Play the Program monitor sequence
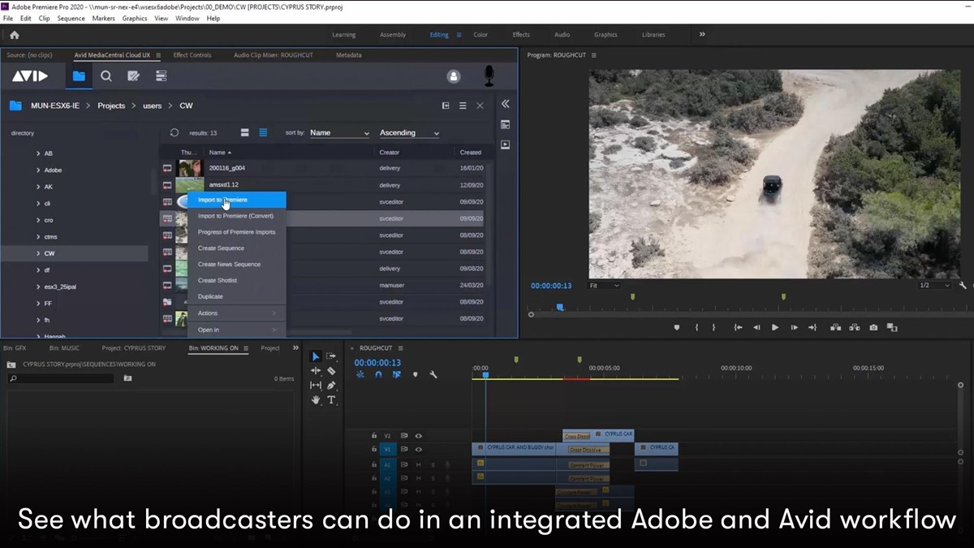The image size is (974, 548). [775, 327]
